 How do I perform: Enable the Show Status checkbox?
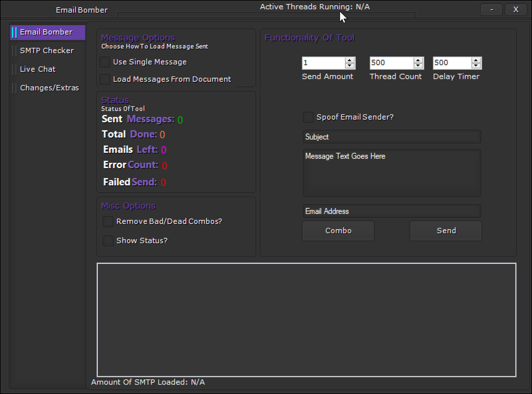tap(108, 241)
